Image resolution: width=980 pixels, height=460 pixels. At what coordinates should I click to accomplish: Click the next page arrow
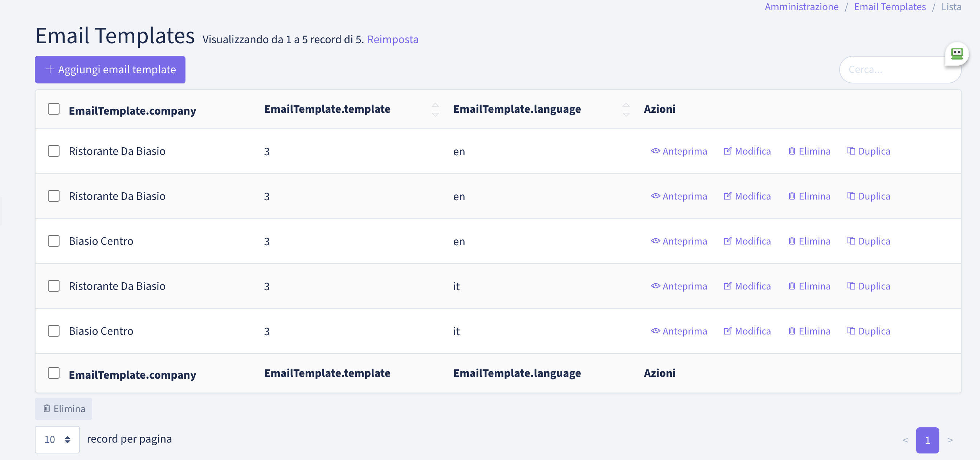pos(950,440)
